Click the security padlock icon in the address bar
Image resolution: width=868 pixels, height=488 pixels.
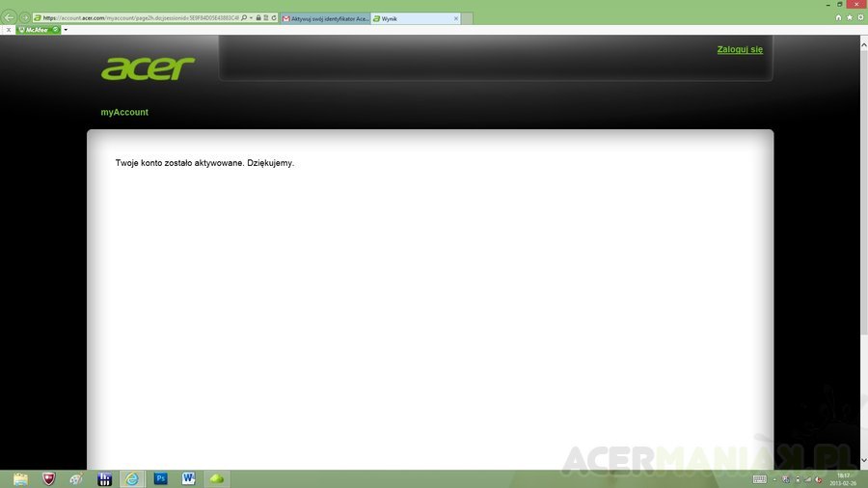[258, 18]
